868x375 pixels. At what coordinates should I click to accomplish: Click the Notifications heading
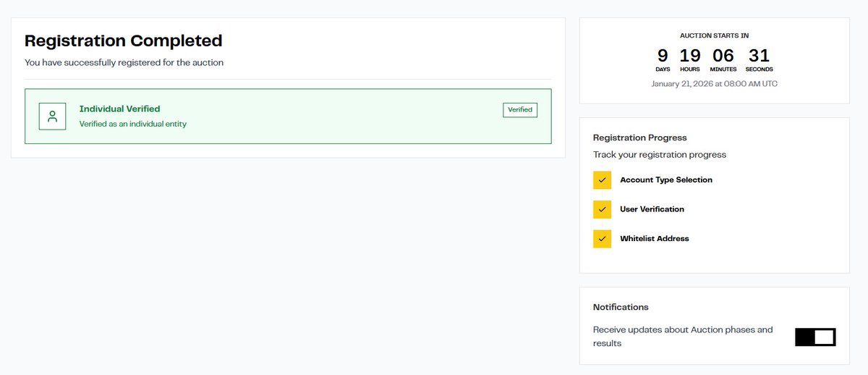pos(621,307)
